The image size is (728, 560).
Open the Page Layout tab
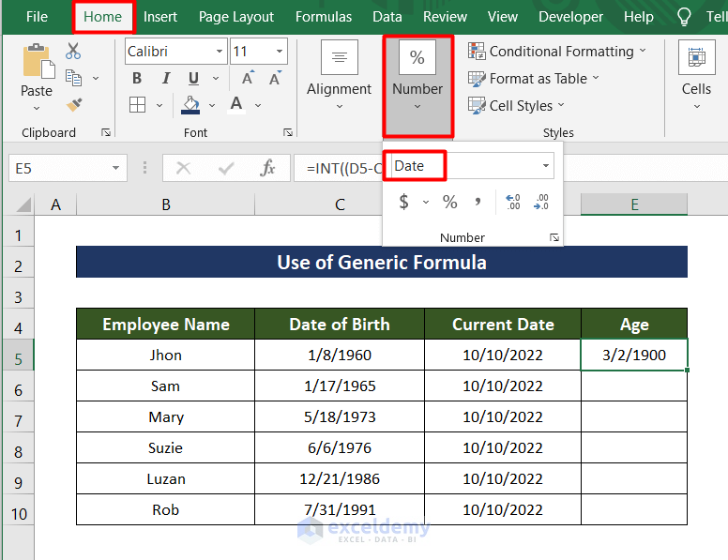tap(236, 17)
